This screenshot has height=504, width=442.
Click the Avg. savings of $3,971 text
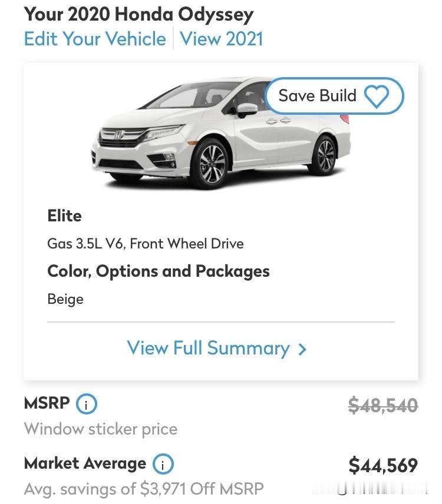click(143, 489)
